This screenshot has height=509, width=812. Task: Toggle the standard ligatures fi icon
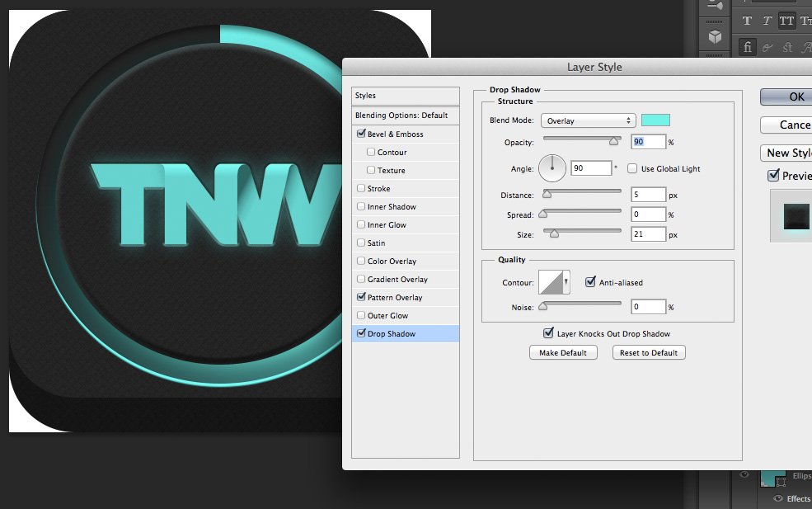point(747,47)
